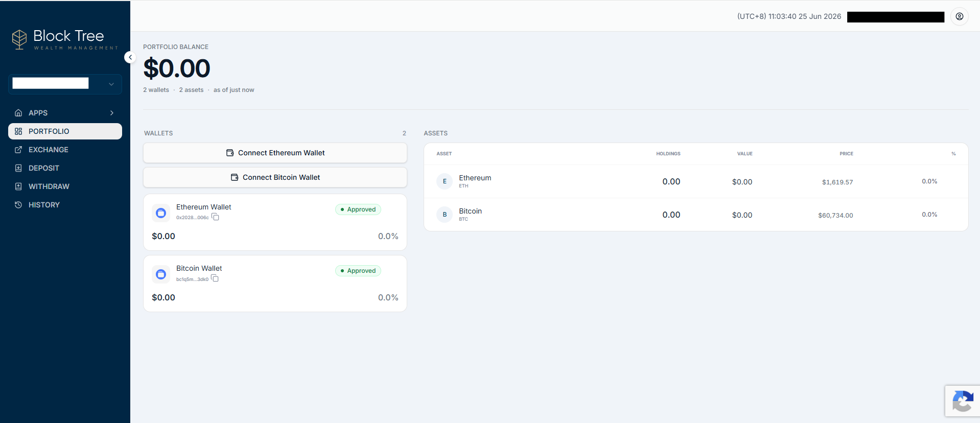980x423 pixels.
Task: Click the home icon beside APPS
Action: 18,113
